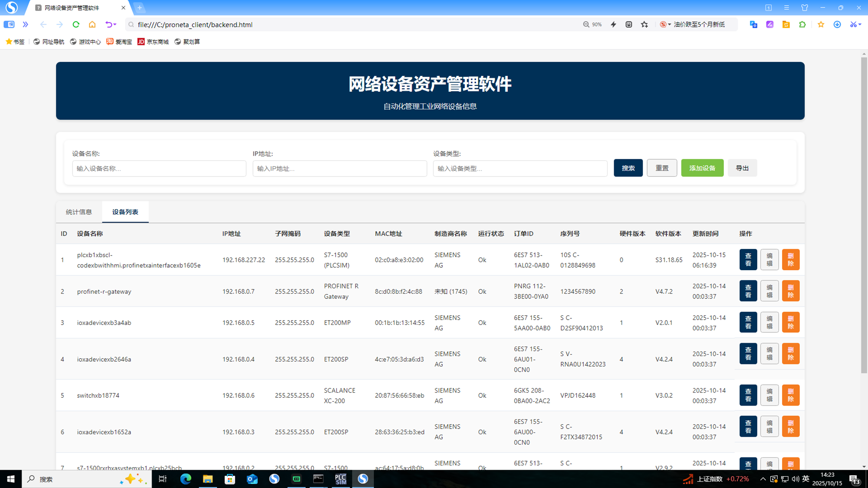Launch PLCSIM from the taskbar
This screenshot has width=868, height=488.
pos(341,479)
